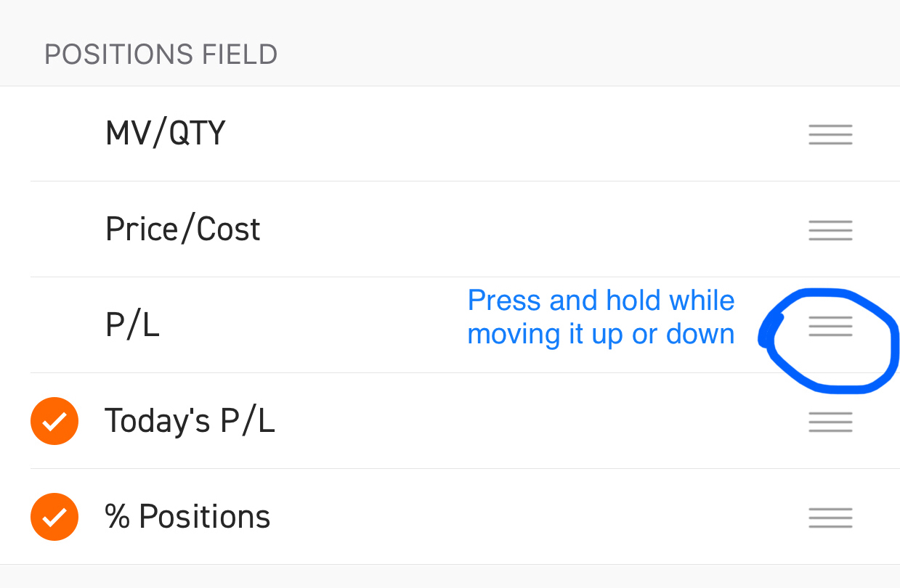Viewport: 900px width, 588px height.
Task: Enable the empty checkbox slot left of P/L
Action: point(54,325)
